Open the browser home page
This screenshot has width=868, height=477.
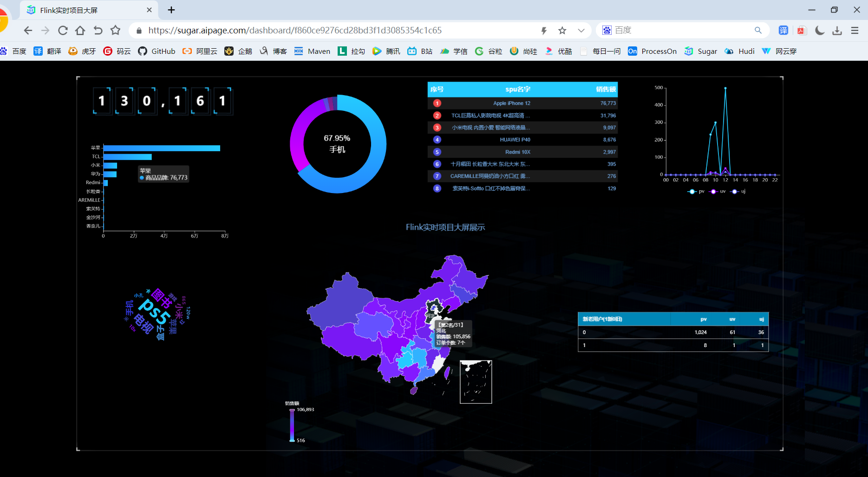coord(80,31)
